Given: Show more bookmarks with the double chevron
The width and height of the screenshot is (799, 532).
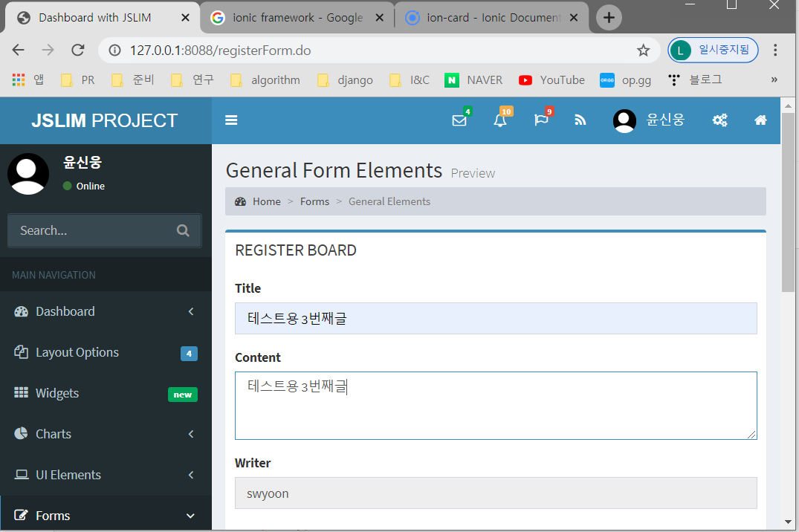Looking at the screenshot, I should pyautogui.click(x=774, y=80).
